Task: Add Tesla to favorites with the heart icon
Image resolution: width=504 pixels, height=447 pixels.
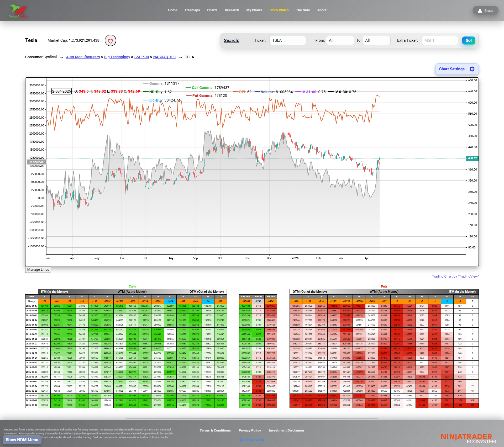Action: click(x=111, y=41)
